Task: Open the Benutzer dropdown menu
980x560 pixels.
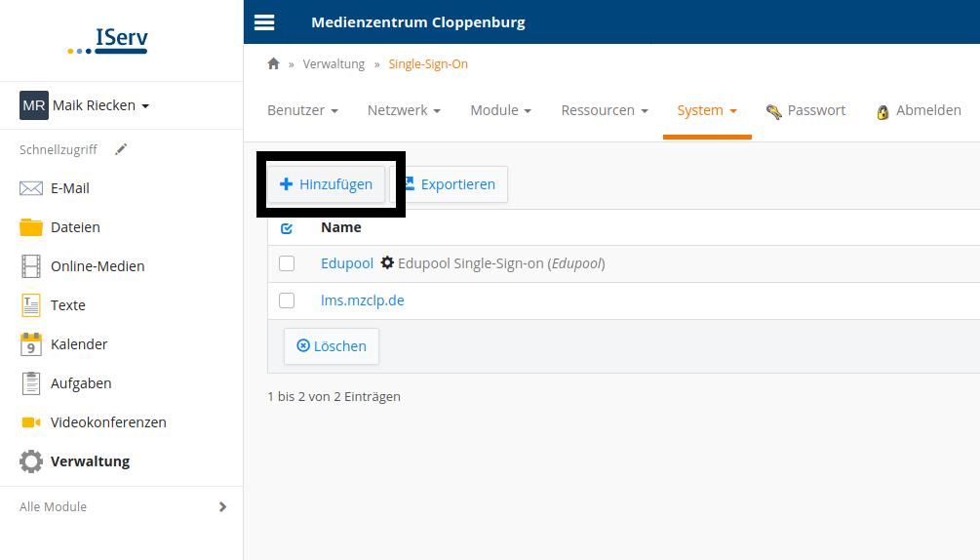Action: [302, 110]
